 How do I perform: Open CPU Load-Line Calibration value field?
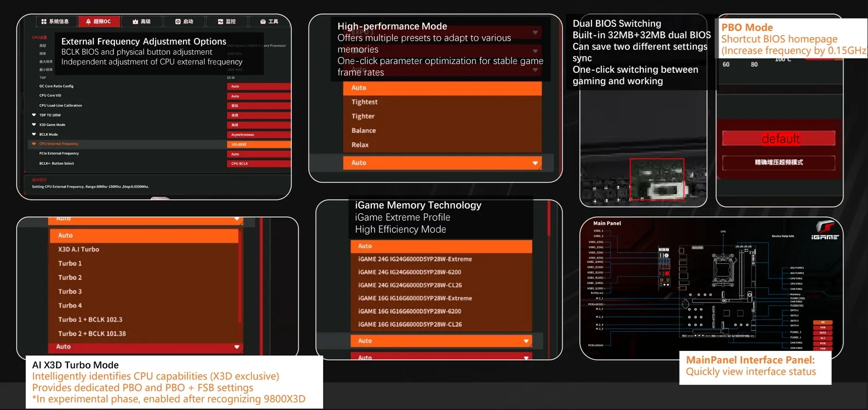tap(258, 106)
